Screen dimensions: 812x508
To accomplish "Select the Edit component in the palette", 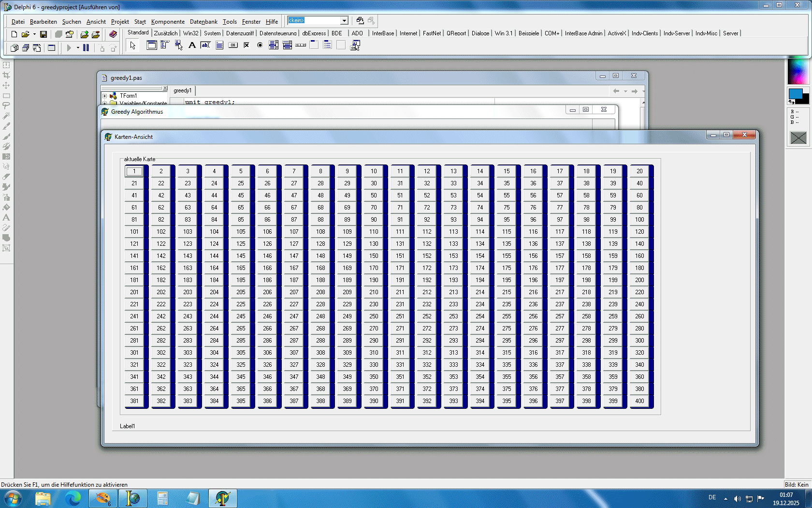I will [205, 45].
